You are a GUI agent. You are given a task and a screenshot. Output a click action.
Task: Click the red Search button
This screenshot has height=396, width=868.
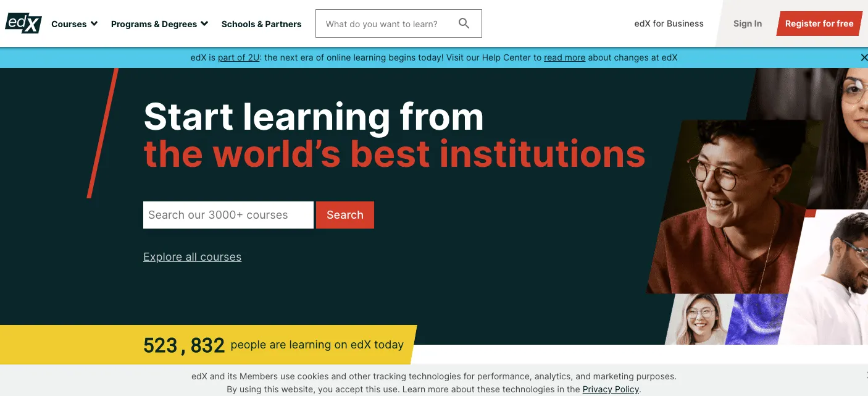(x=344, y=215)
